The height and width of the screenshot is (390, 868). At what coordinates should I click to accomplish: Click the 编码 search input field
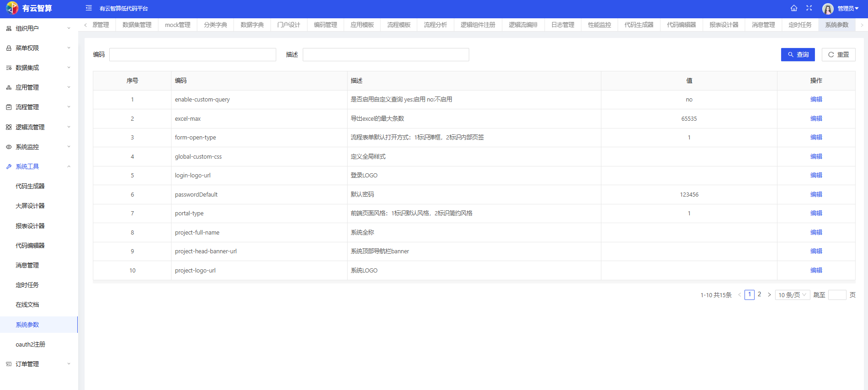(193, 54)
